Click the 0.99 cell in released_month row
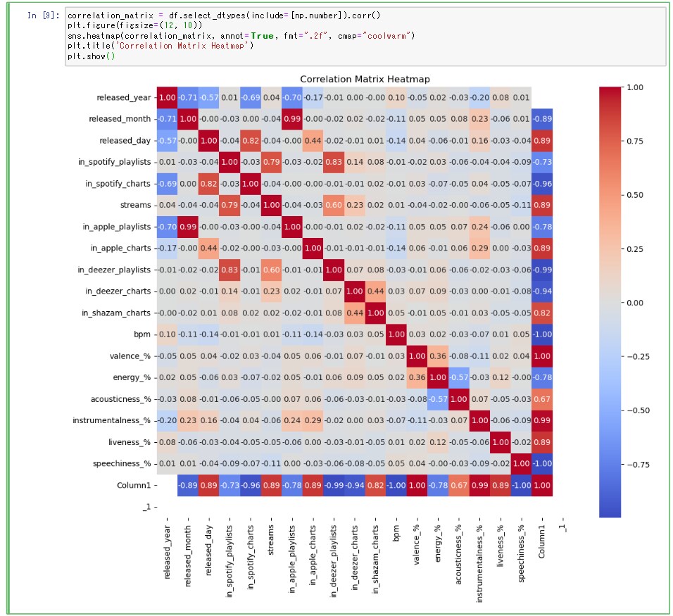 pos(292,119)
